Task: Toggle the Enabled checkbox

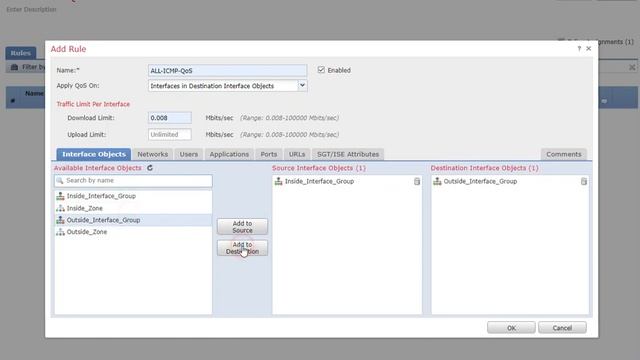Action: (321, 70)
